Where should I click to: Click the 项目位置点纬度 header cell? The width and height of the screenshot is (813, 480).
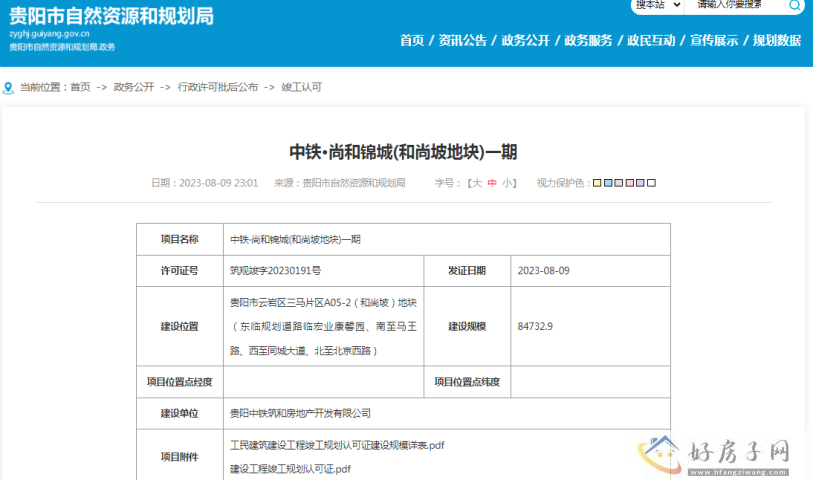(467, 382)
